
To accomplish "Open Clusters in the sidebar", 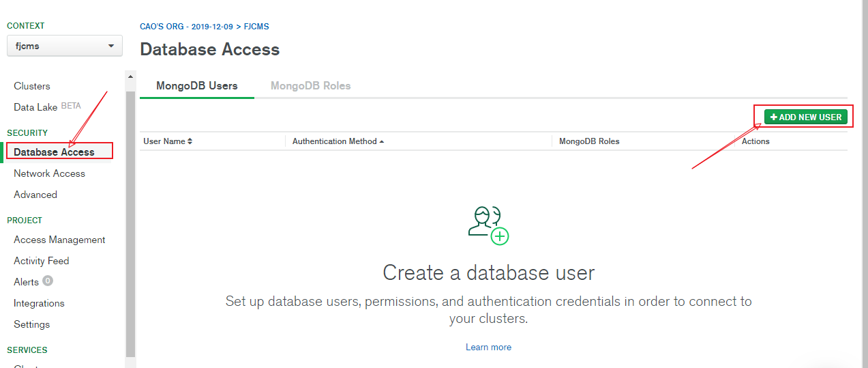I will tap(32, 86).
